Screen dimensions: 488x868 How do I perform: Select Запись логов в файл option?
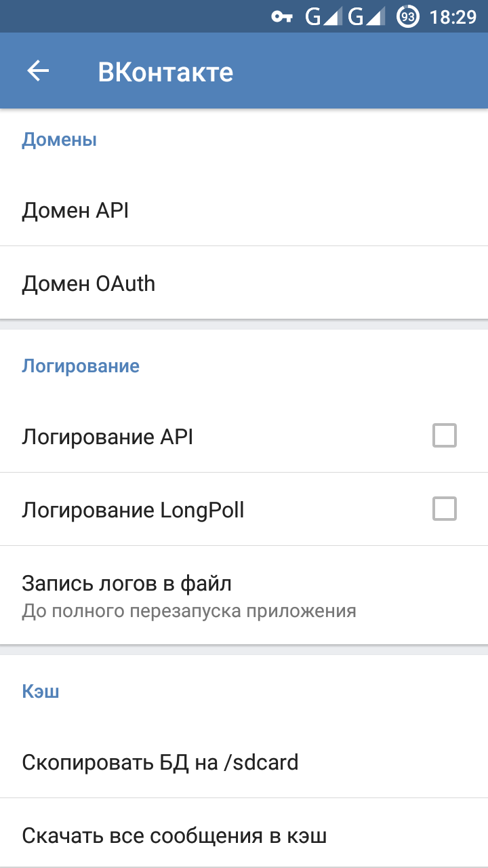(244, 595)
